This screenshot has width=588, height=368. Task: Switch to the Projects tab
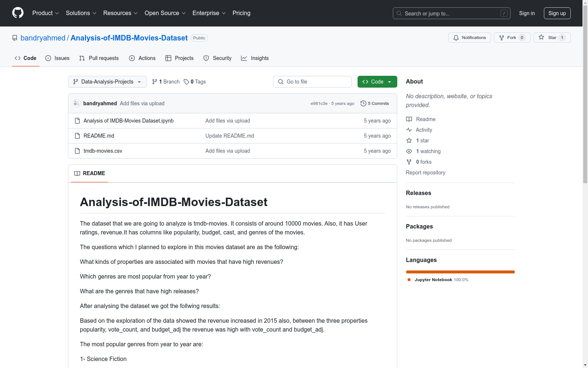tap(179, 58)
